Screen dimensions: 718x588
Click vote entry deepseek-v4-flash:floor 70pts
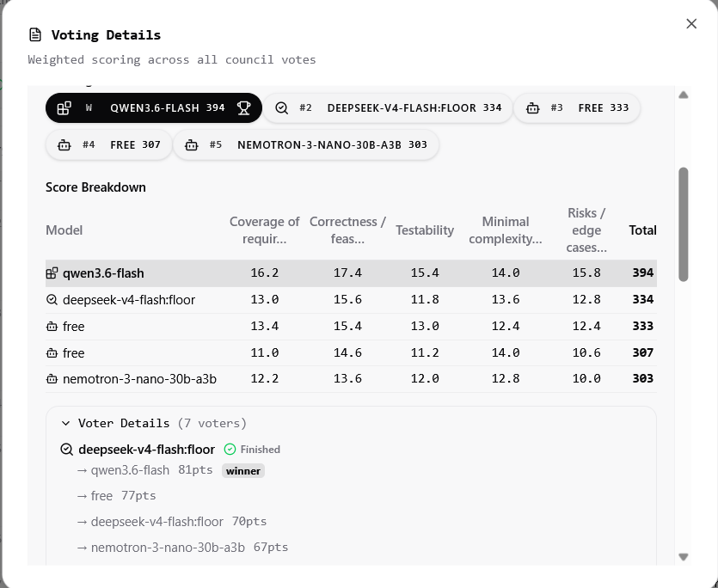click(x=172, y=522)
